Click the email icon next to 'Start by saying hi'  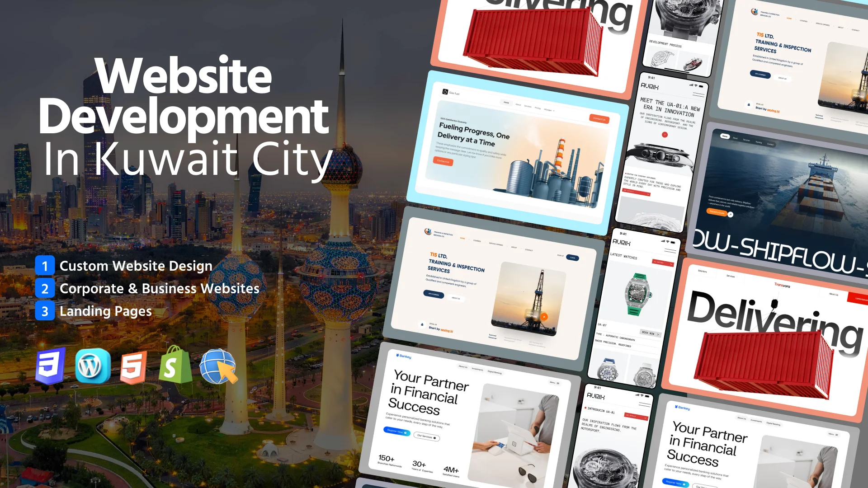(x=422, y=324)
